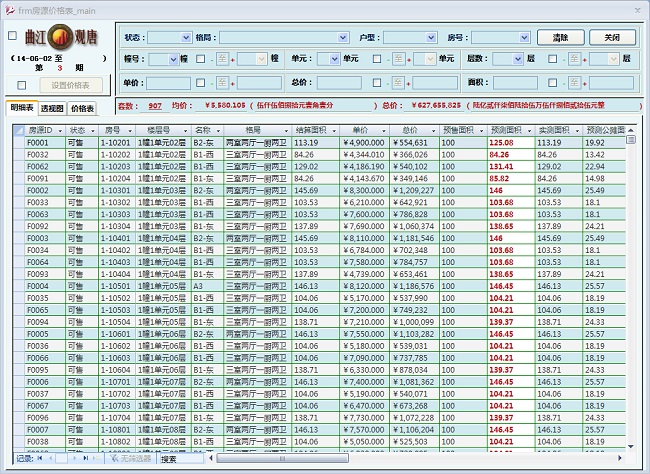Image resolution: width=650 pixels, height=474 pixels.
Task: Go to previous record in navigation bar
Action: click(x=51, y=458)
